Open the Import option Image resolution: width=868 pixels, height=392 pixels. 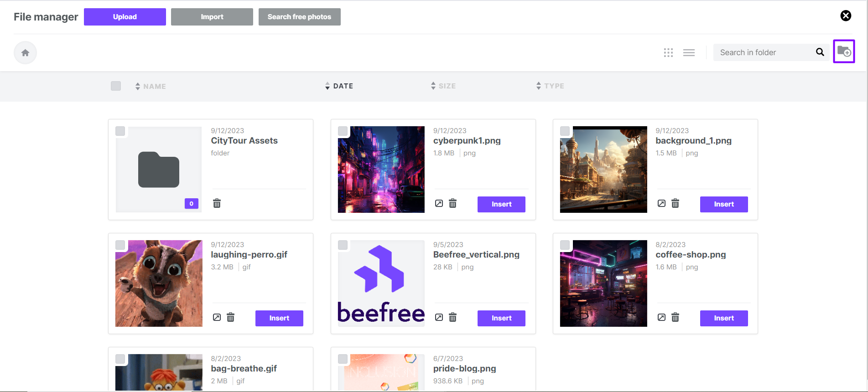point(212,17)
